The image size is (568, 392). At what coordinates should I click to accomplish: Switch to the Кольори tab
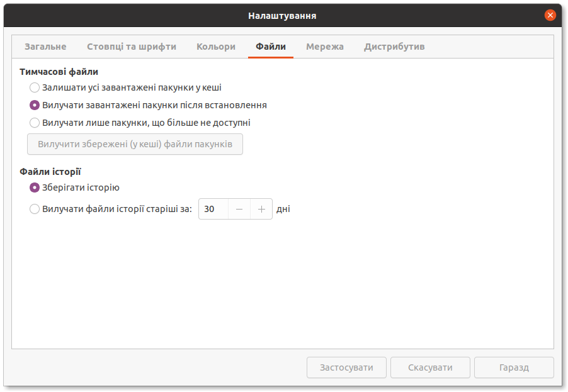click(x=215, y=46)
